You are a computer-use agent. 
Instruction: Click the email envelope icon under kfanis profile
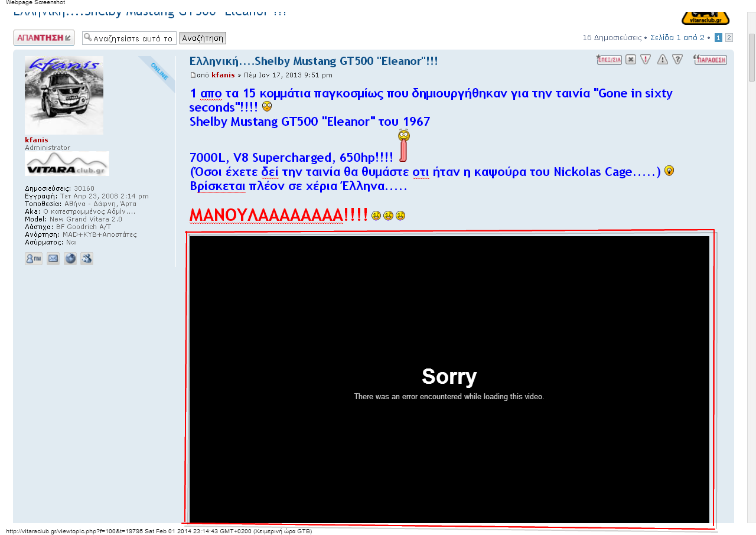[53, 259]
